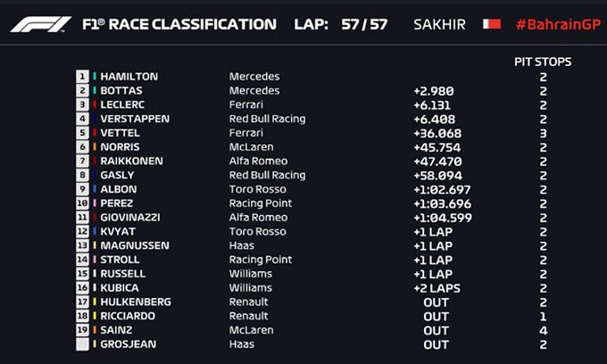Click the position 19 box beside SAINZ
Screen dimensions: 607x364
(x=82, y=330)
